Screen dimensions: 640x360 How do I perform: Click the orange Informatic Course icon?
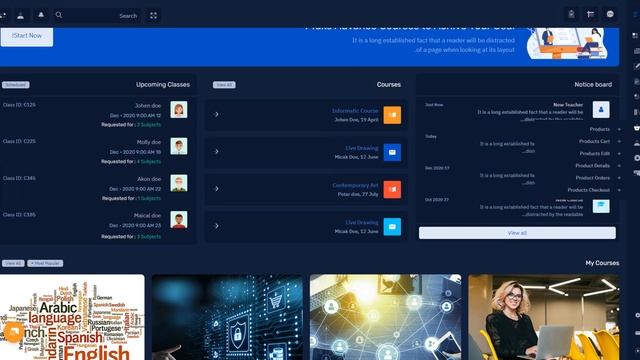point(392,115)
